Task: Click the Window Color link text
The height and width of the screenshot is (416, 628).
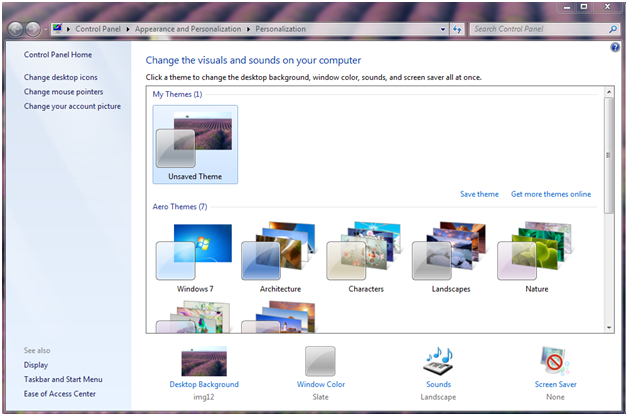Action: tap(320, 384)
